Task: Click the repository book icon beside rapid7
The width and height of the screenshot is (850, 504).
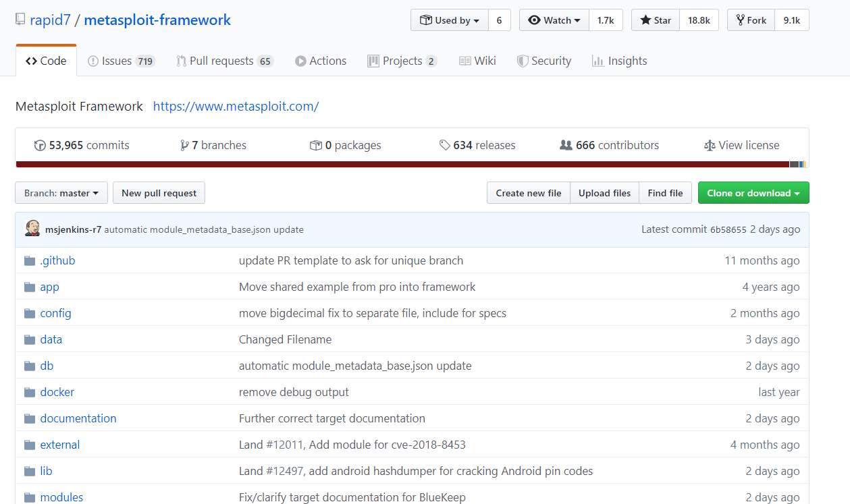Action: (x=20, y=20)
